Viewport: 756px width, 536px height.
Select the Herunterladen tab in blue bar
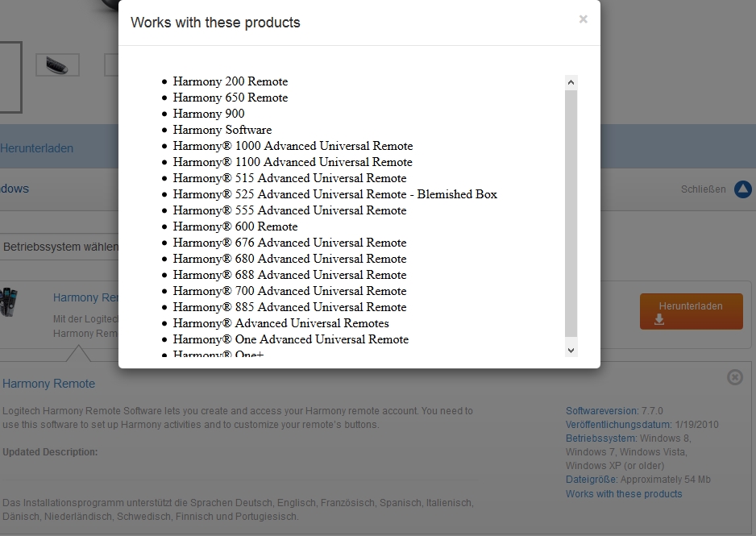point(36,148)
